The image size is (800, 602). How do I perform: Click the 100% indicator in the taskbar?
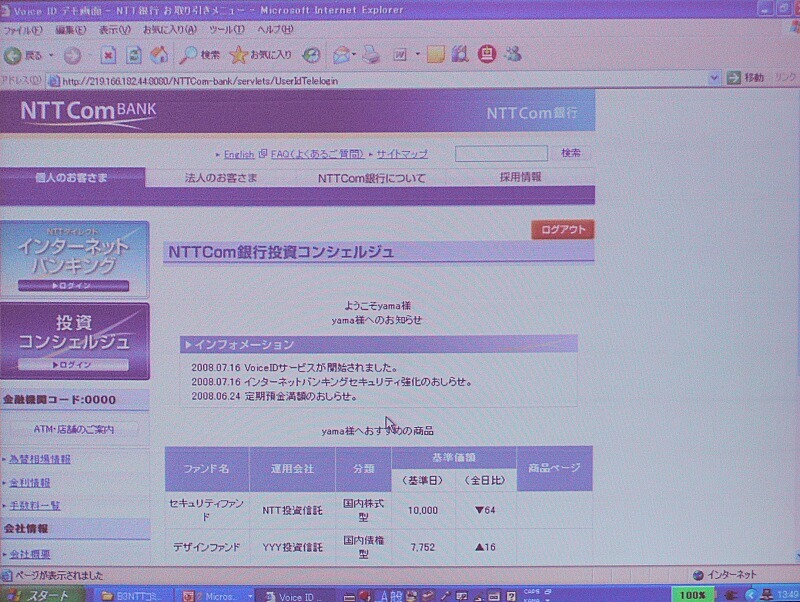tap(692, 595)
